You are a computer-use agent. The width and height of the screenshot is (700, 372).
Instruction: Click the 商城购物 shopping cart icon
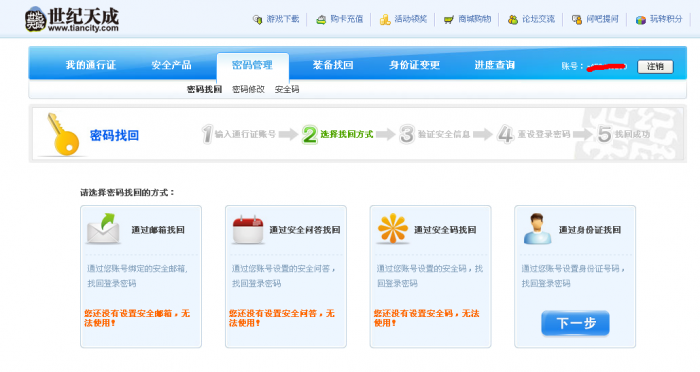[x=448, y=20]
